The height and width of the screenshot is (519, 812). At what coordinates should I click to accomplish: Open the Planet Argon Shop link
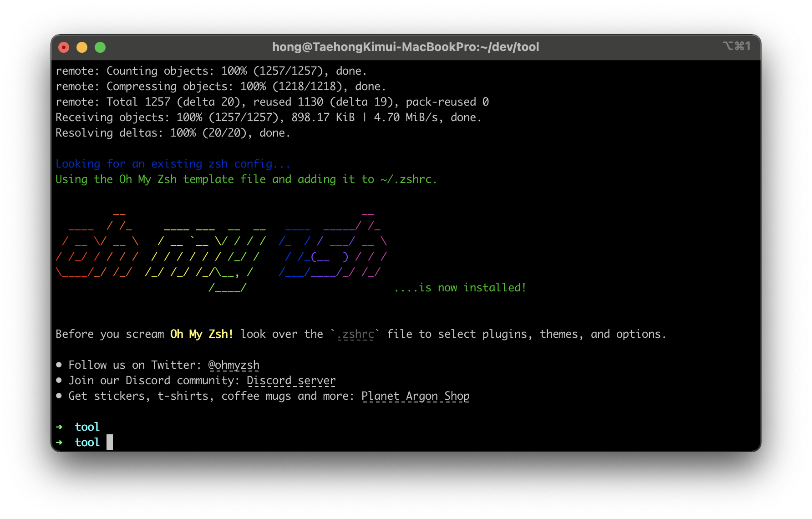point(415,396)
